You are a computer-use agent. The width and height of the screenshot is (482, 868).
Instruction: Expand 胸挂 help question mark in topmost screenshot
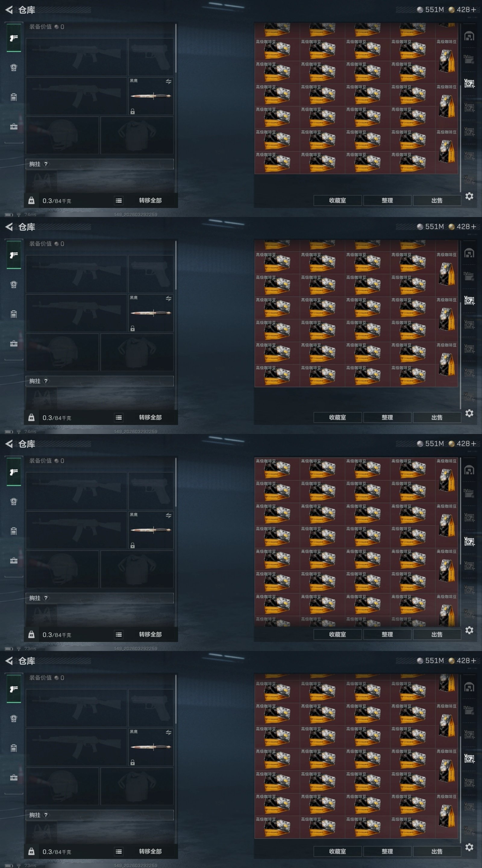46,164
